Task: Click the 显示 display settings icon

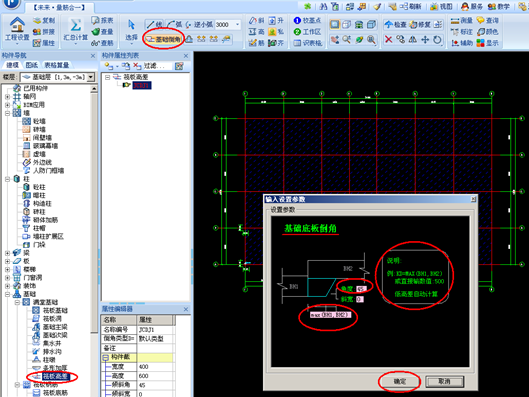Action: pos(488,43)
